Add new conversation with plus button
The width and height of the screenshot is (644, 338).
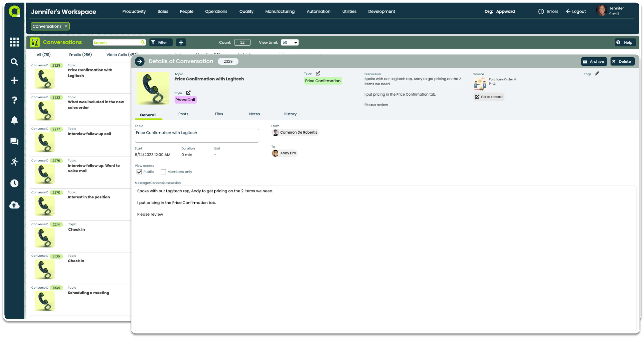[181, 42]
